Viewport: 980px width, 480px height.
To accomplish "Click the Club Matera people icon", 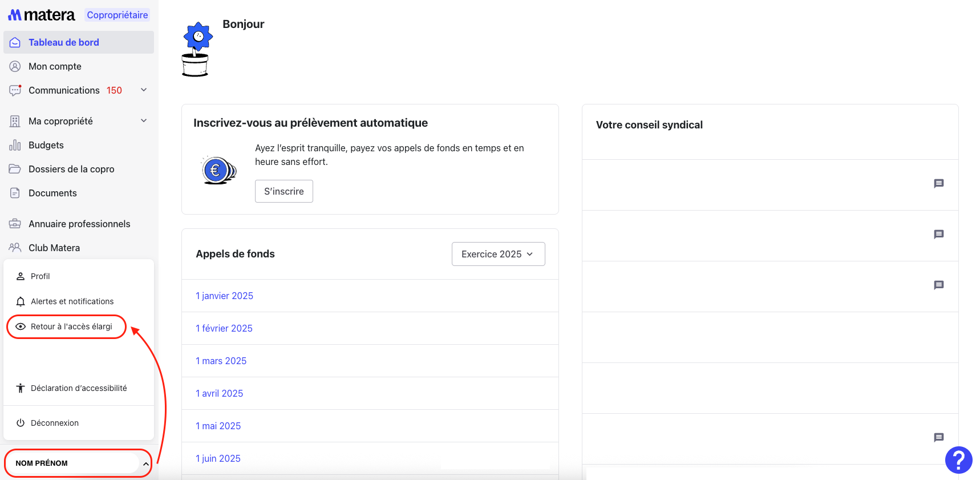I will click(15, 248).
